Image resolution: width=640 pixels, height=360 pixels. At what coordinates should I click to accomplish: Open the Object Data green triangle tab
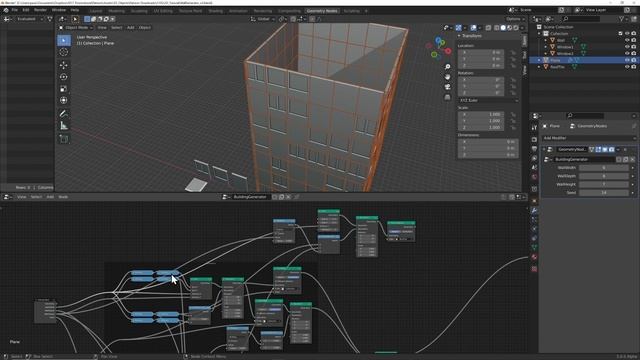point(534,247)
